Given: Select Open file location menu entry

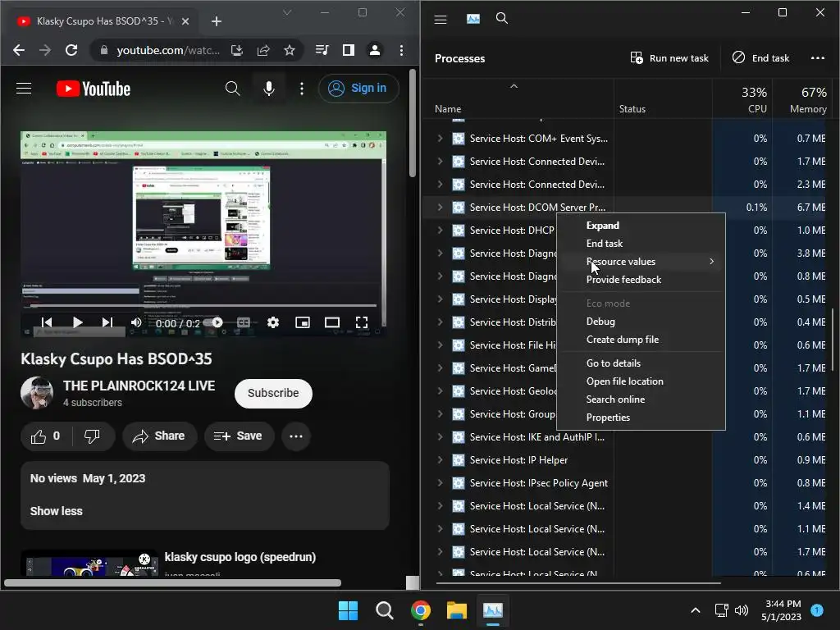Looking at the screenshot, I should [624, 381].
